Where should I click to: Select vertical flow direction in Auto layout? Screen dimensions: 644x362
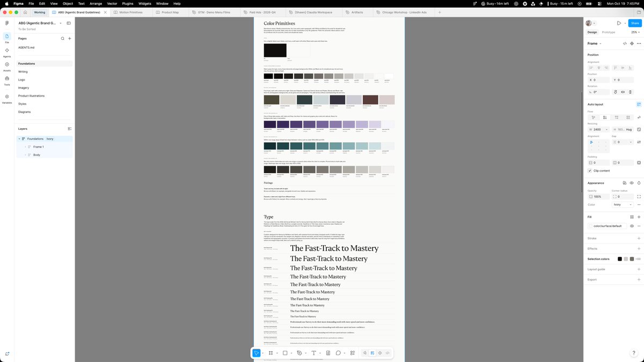point(605,117)
